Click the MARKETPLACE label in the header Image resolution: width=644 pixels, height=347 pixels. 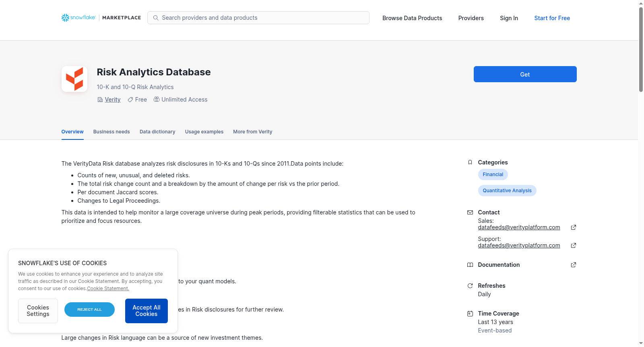pyautogui.click(x=122, y=18)
